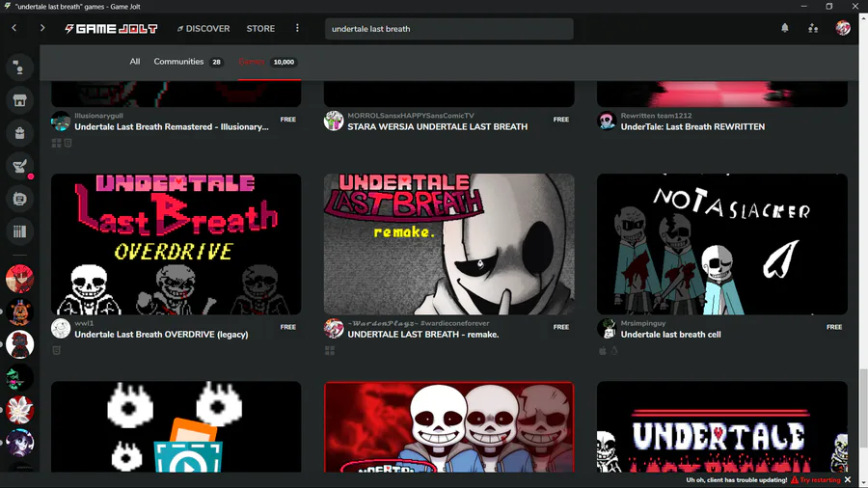Click developer name Illusionarygull
Viewport: 868px width, 488px height.
coord(98,116)
